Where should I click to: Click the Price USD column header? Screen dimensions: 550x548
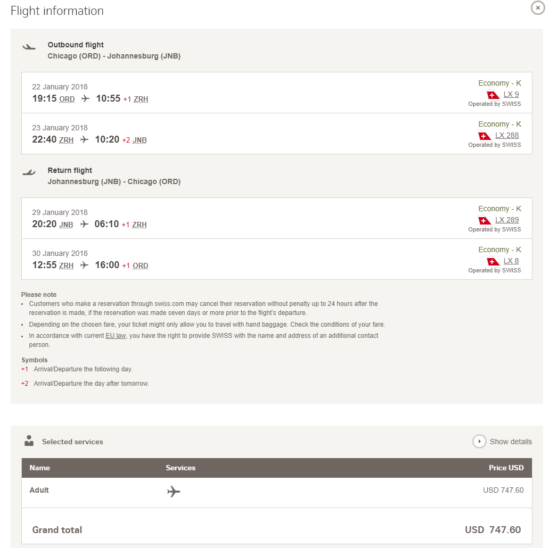[x=506, y=468]
